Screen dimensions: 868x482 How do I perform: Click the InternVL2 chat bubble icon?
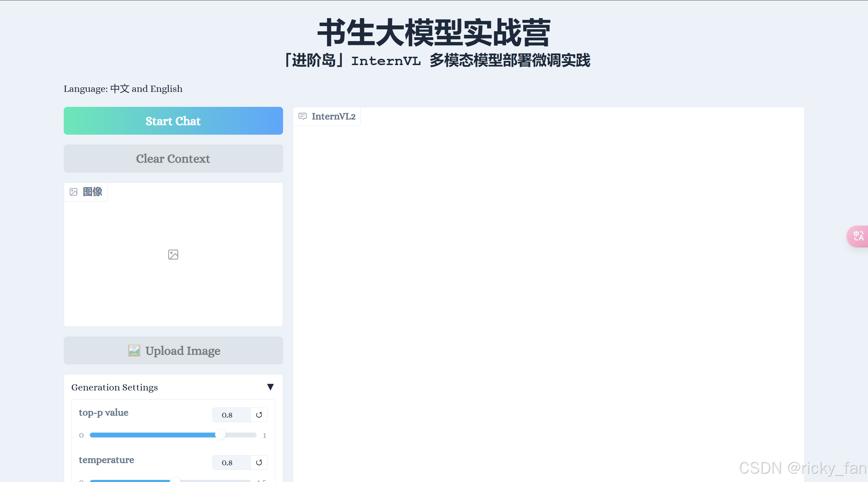tap(303, 116)
